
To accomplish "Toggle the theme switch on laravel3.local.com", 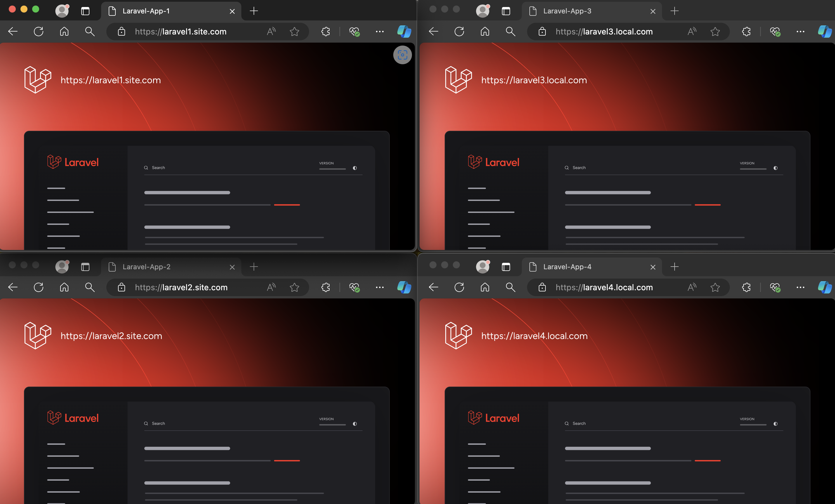I will [775, 168].
